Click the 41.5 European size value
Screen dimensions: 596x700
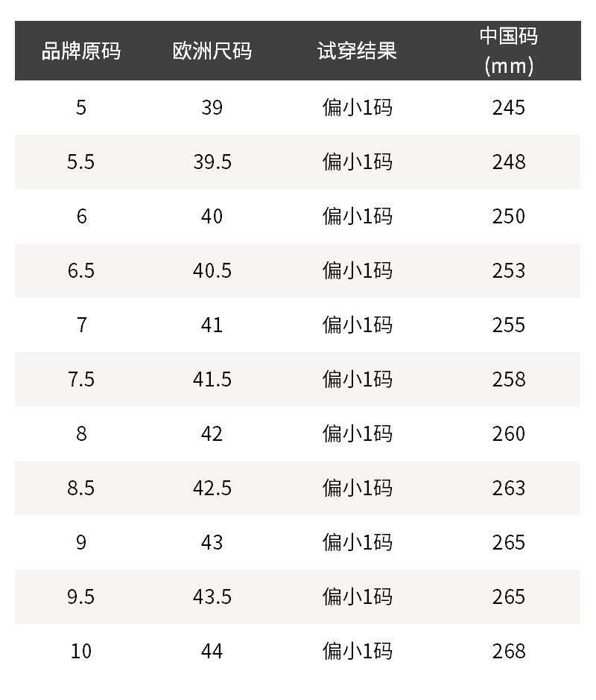tap(212, 380)
